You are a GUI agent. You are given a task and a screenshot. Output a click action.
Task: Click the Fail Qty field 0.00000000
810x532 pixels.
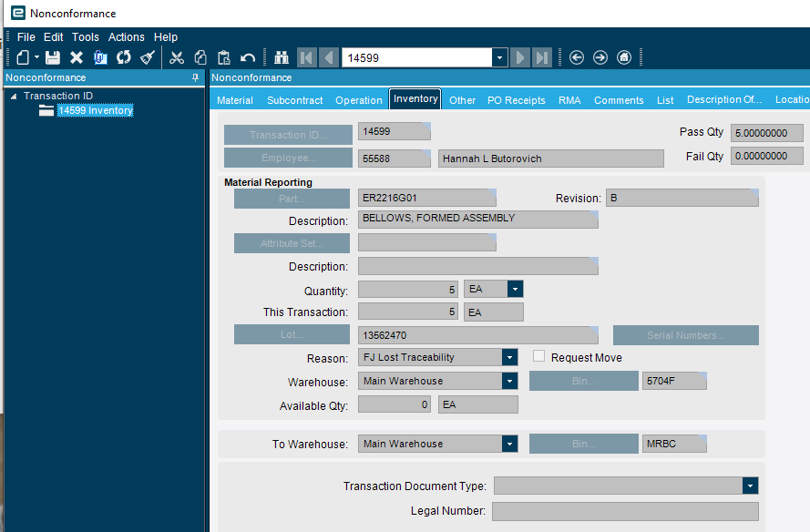[767, 156]
